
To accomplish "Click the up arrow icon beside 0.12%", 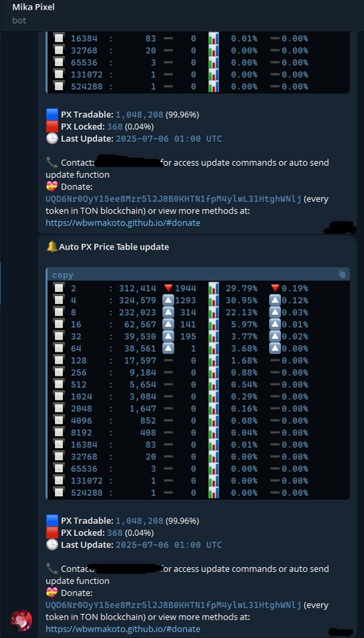I will click(275, 301).
